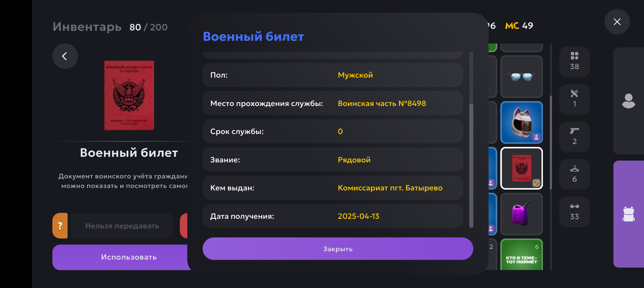Select the red military ID item slot
Screen dimensions: 644x288
pos(521,168)
